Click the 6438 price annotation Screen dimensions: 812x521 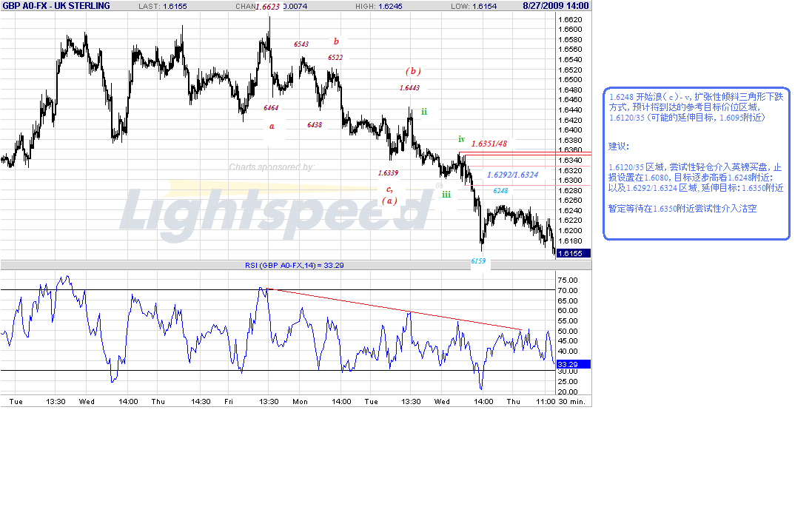pos(315,125)
